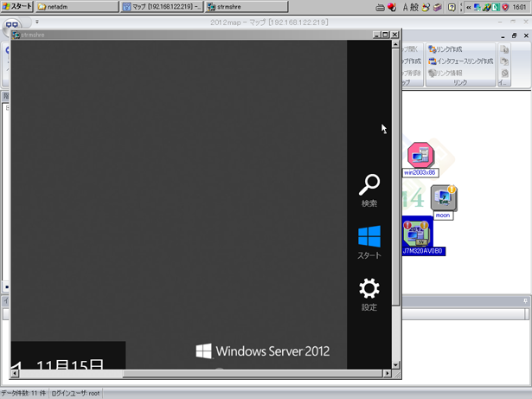Viewport: 532px width, 399px height.
Task: Click the 般 conversion mode indicator
Action: coord(414,7)
